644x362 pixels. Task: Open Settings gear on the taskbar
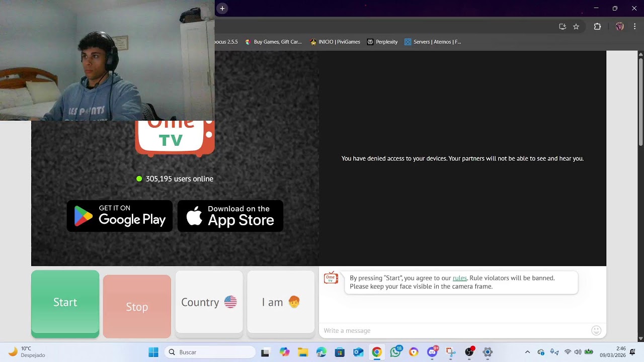point(487,352)
